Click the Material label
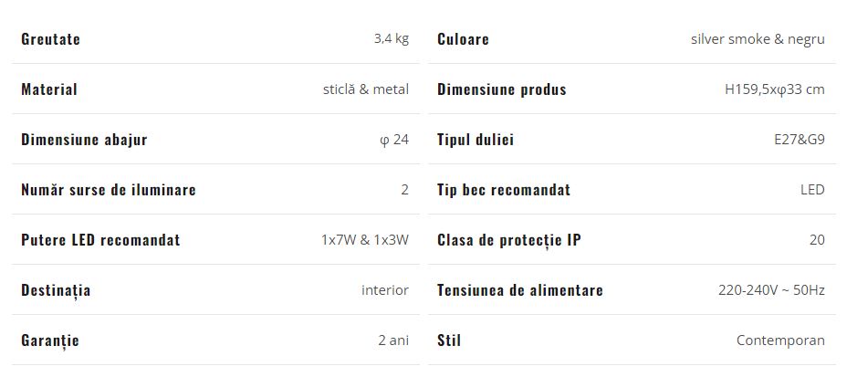Screen dimensions: 868x377 (x=48, y=89)
